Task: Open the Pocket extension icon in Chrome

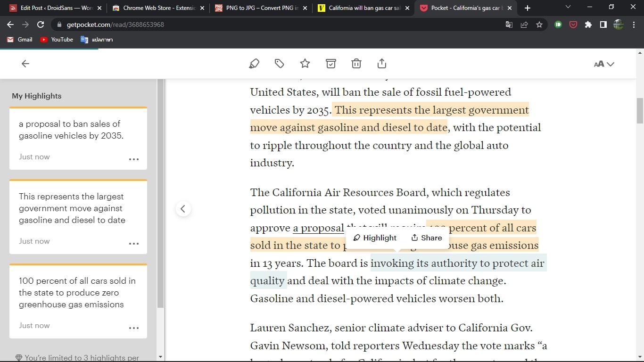Action: (x=573, y=25)
